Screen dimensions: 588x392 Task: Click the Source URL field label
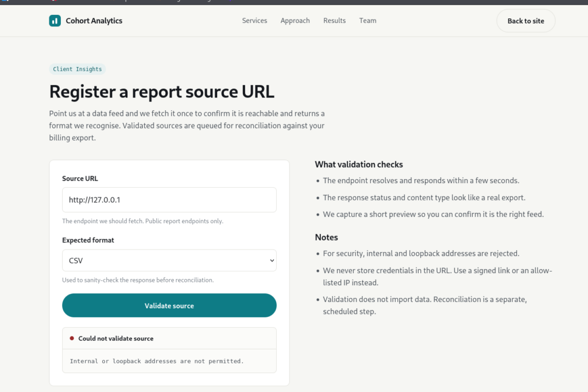click(80, 178)
